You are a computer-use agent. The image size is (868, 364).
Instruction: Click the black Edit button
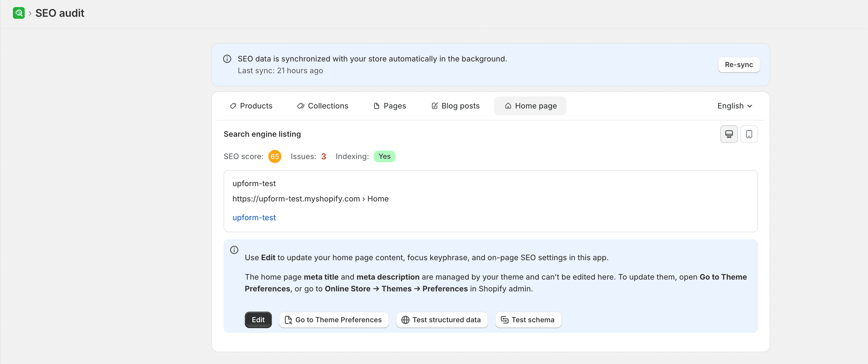(x=258, y=320)
